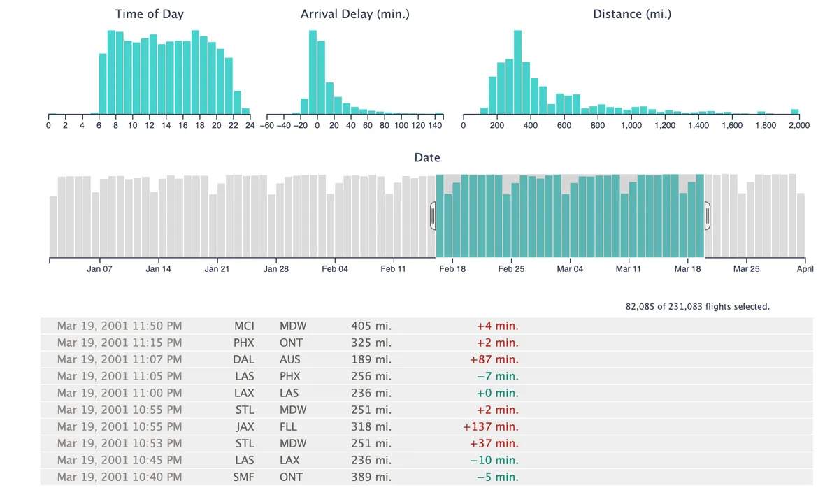
Task: Click the '−7 min.' delay value
Action: (498, 376)
